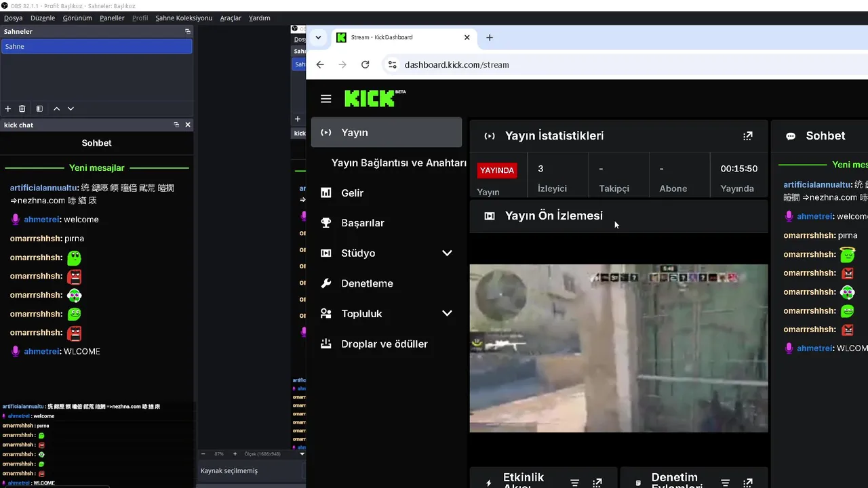Close the Kick Dashboard browser tab
The height and width of the screenshot is (488, 868).
pyautogui.click(x=467, y=37)
